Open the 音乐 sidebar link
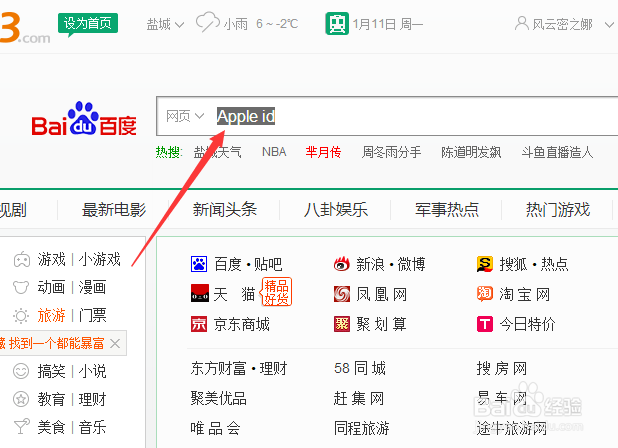This screenshot has height=448, width=618. point(92,427)
